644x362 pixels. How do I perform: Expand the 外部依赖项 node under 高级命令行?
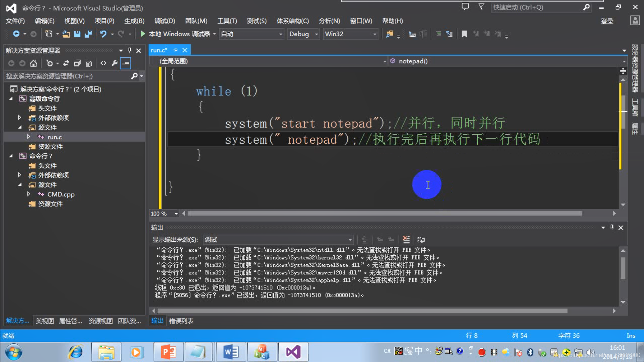click(20, 117)
